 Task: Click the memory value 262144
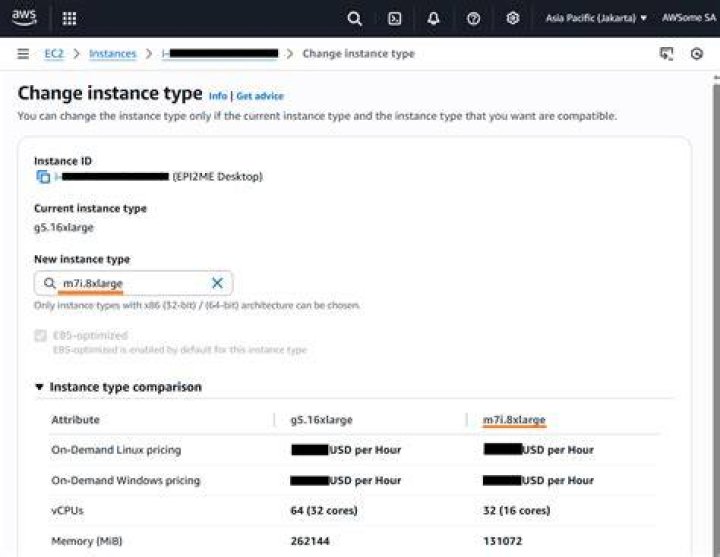(310, 541)
